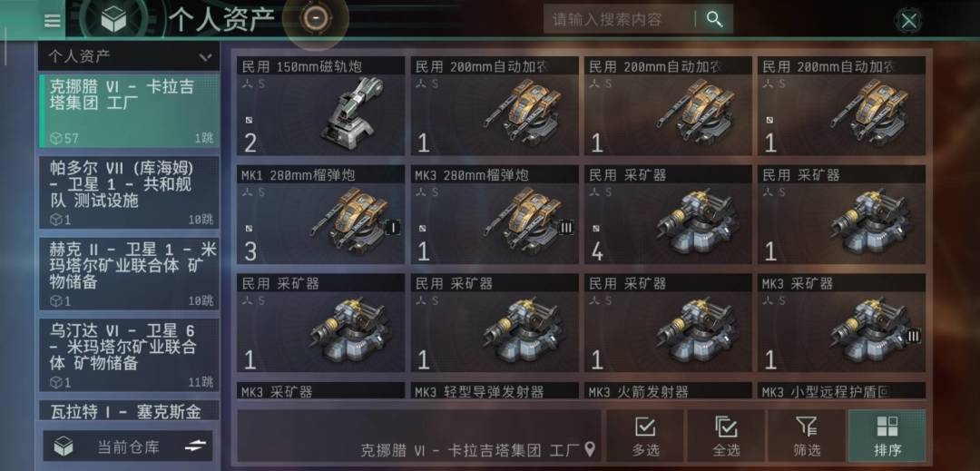Select 帕多尔 VII 共和舰队 测试设施 station

point(130,191)
